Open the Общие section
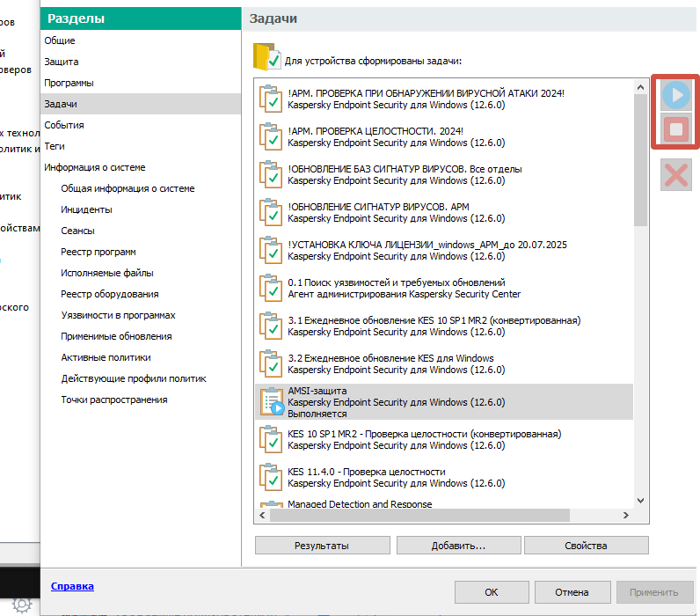The width and height of the screenshot is (700, 616). [140, 40]
